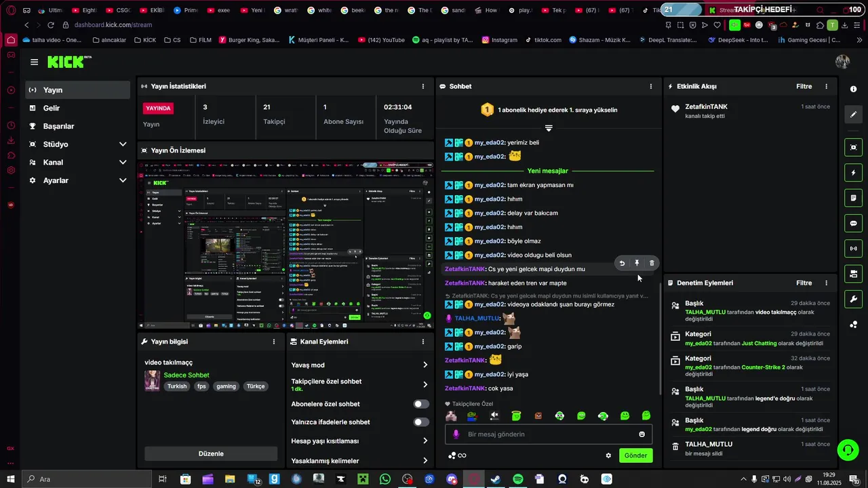Open Spotify from the taskbar
The width and height of the screenshot is (868, 488).
tap(517, 479)
